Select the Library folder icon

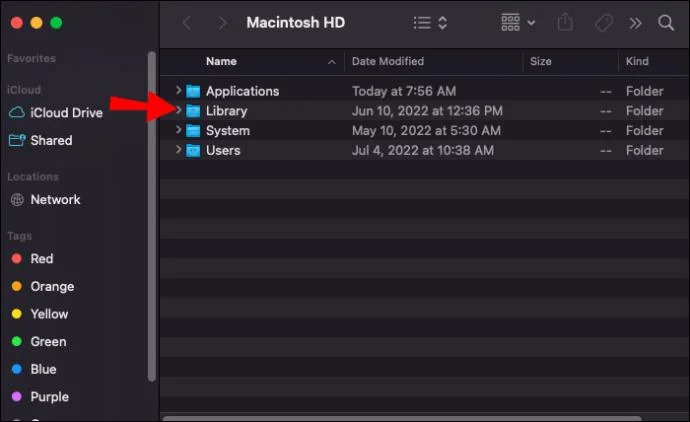pos(193,111)
